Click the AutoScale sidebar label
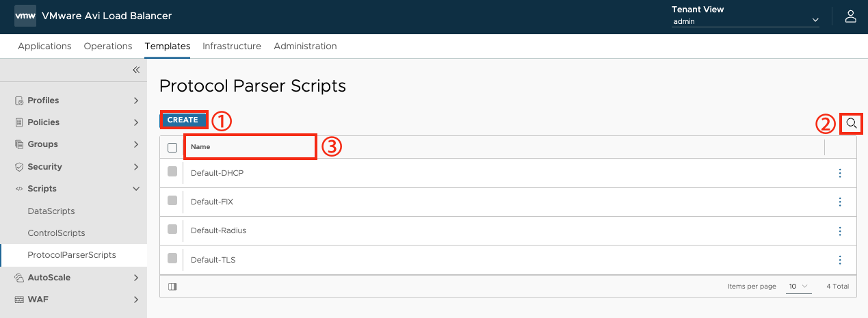The height and width of the screenshot is (318, 868). click(49, 278)
